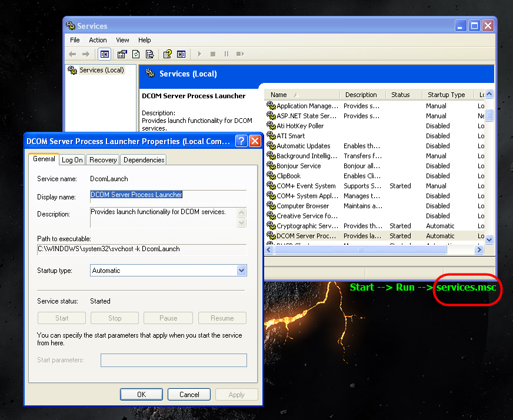Sort by the Startup Type column header
The image size is (513, 420).
(448, 95)
